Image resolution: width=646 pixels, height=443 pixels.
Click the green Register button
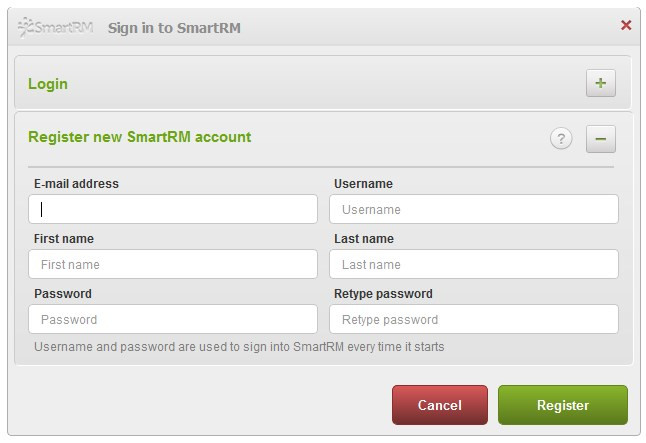[563, 405]
